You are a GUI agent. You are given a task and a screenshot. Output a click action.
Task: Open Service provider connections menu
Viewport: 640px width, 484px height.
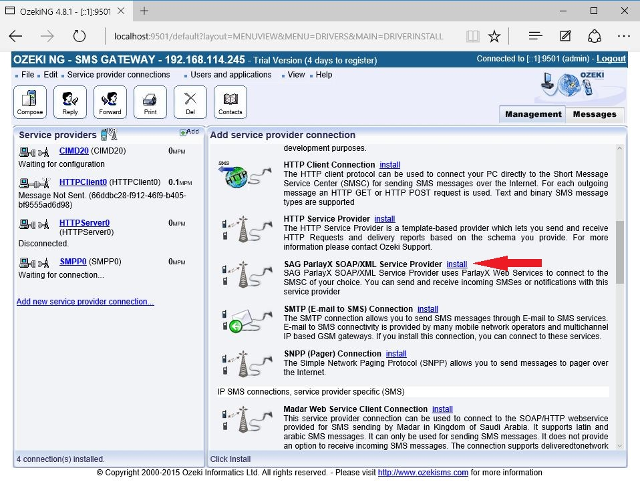coord(118,75)
